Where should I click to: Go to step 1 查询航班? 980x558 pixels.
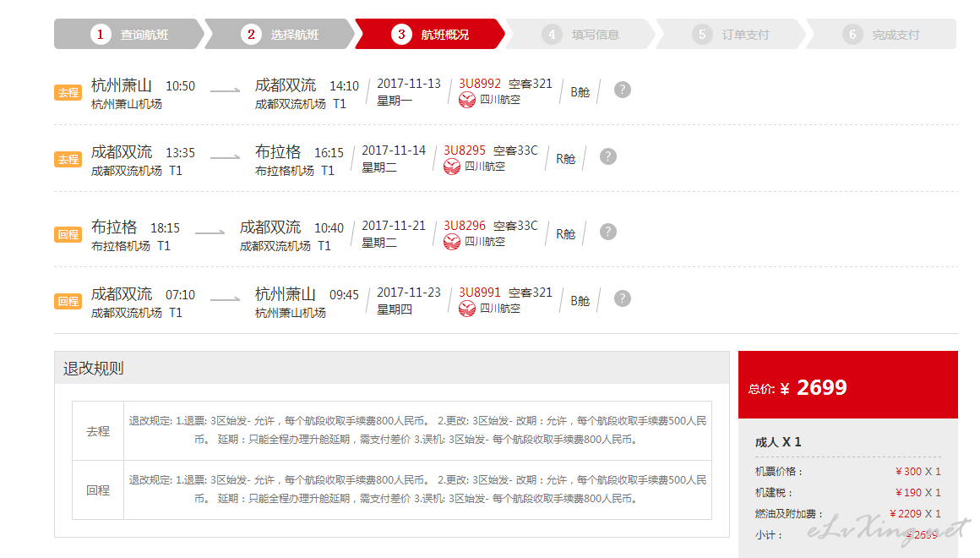(128, 34)
